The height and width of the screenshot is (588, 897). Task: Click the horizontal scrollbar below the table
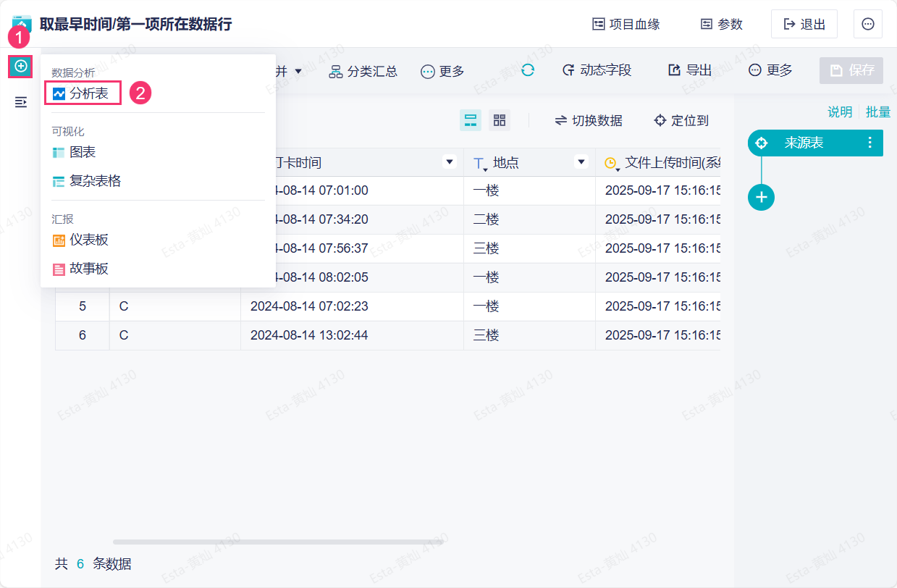click(x=278, y=542)
